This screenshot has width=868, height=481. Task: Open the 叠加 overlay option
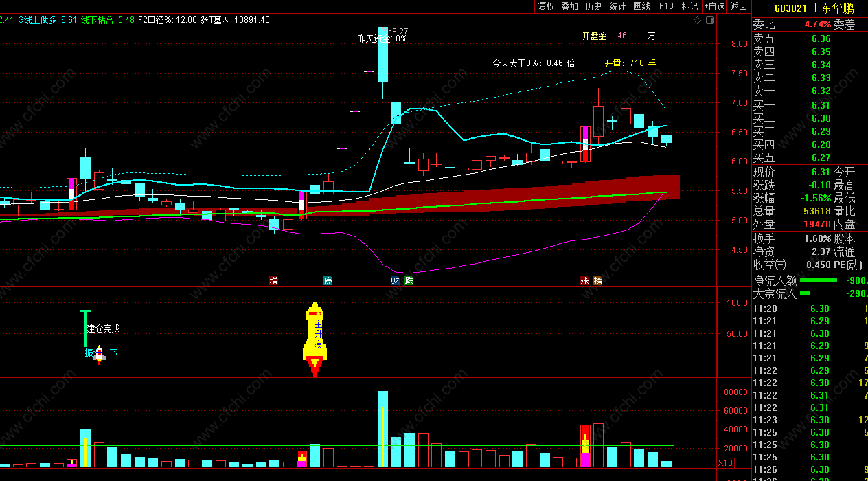(570, 6)
